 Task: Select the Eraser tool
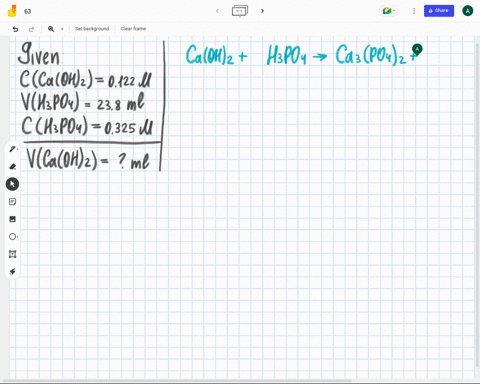[13, 166]
